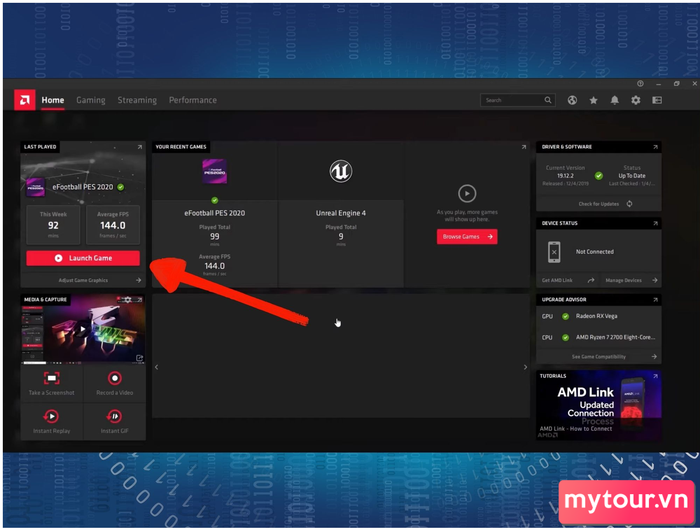Expand the Driver & Software panel
The height and width of the screenshot is (532, 700).
655,147
